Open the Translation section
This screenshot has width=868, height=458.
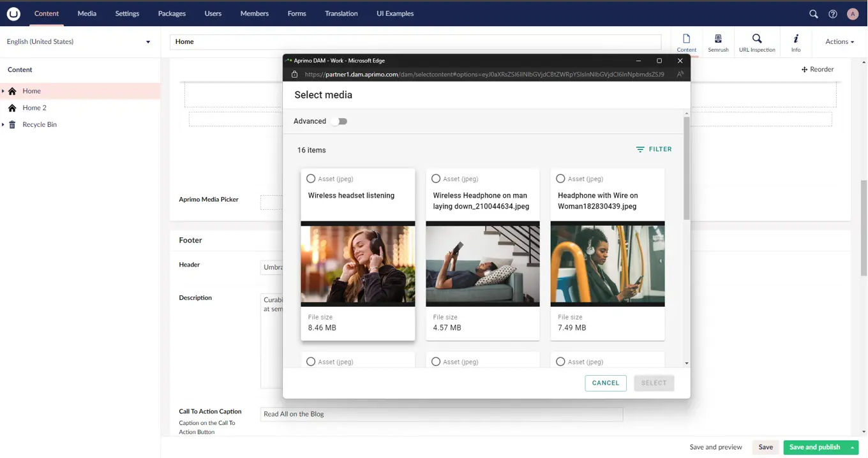point(341,13)
